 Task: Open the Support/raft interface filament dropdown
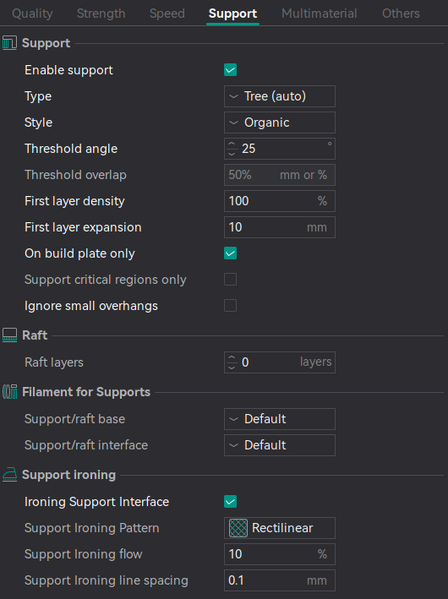pos(280,445)
